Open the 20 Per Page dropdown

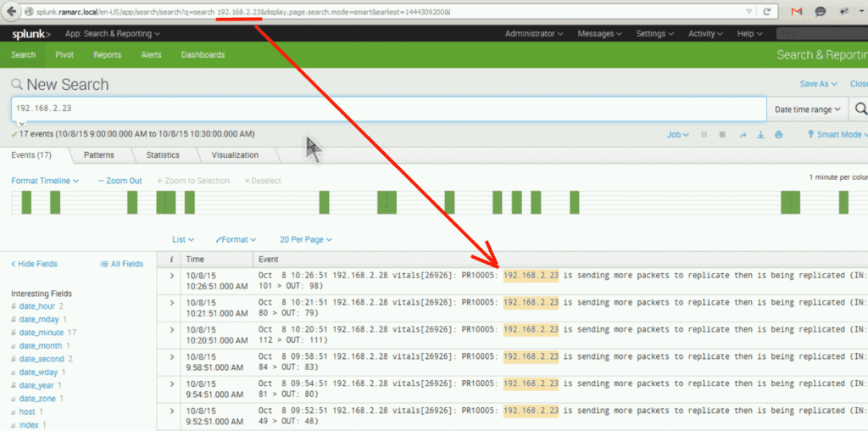[x=305, y=240]
